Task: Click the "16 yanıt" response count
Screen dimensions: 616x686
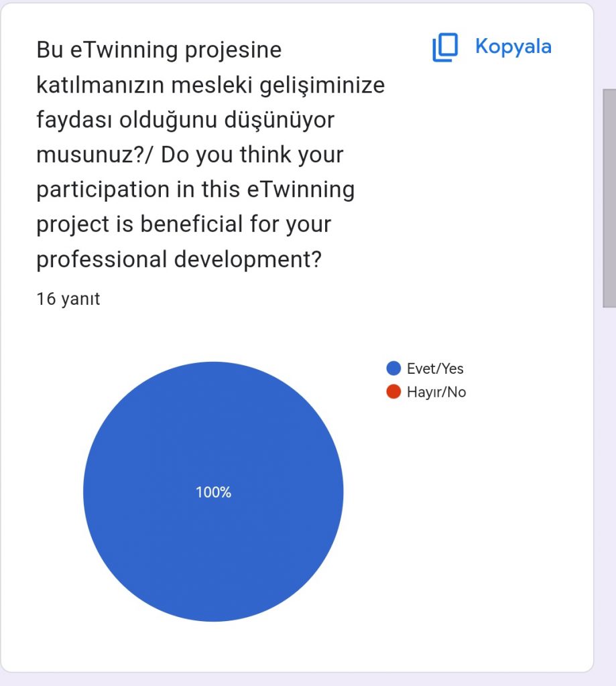Action: pyautogui.click(x=68, y=299)
